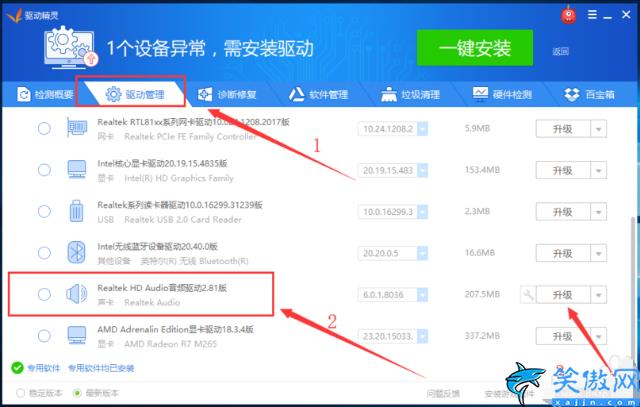The image size is (640, 407).
Task: Open version dropdown 23.20.15033
Action: coord(422,336)
